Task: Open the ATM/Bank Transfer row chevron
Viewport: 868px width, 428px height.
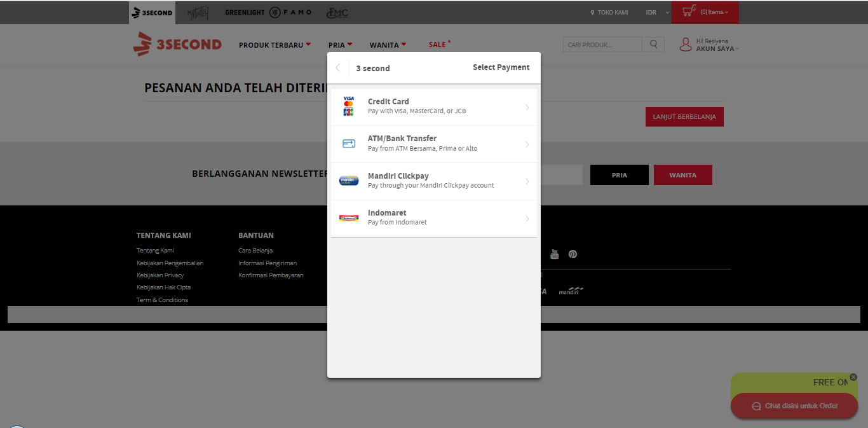Action: pyautogui.click(x=527, y=144)
